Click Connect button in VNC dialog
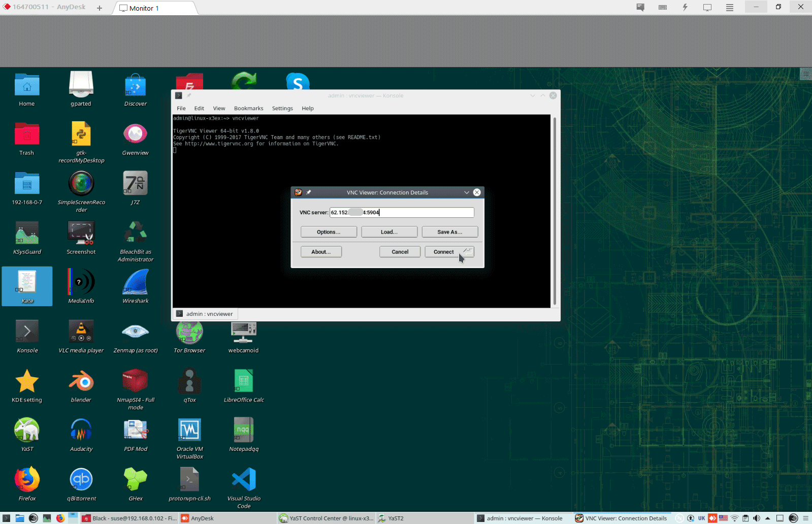The width and height of the screenshot is (812, 524). (449, 252)
